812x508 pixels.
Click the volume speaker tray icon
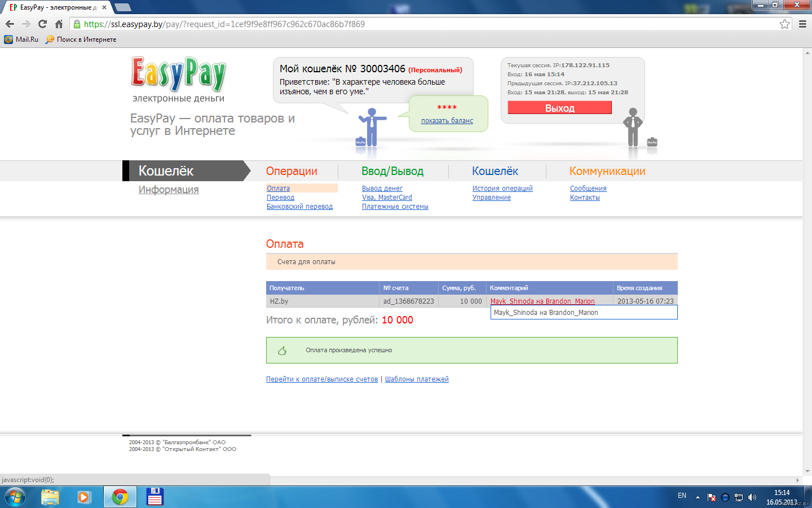click(752, 497)
